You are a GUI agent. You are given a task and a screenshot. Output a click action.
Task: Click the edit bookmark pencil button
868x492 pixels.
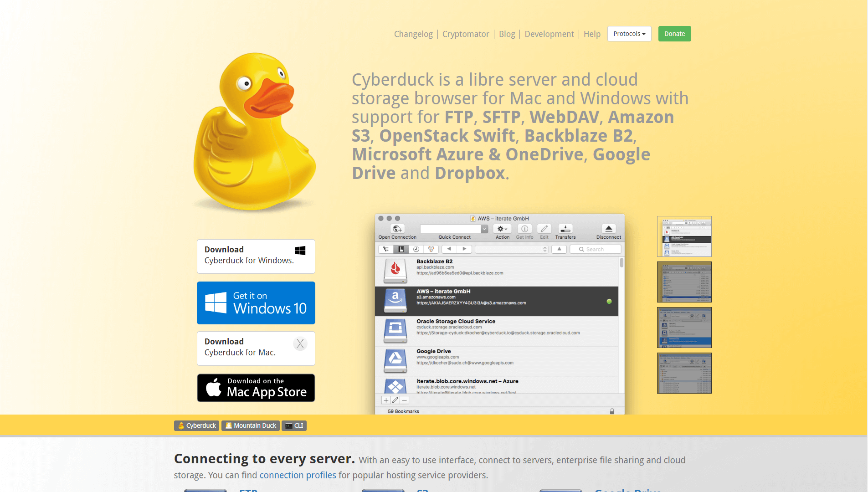tap(395, 400)
